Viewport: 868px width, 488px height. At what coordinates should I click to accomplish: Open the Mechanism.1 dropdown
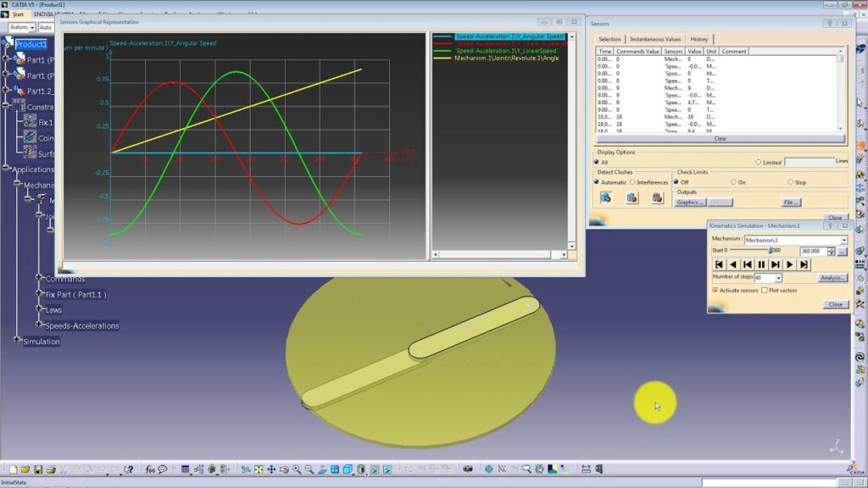coord(845,240)
